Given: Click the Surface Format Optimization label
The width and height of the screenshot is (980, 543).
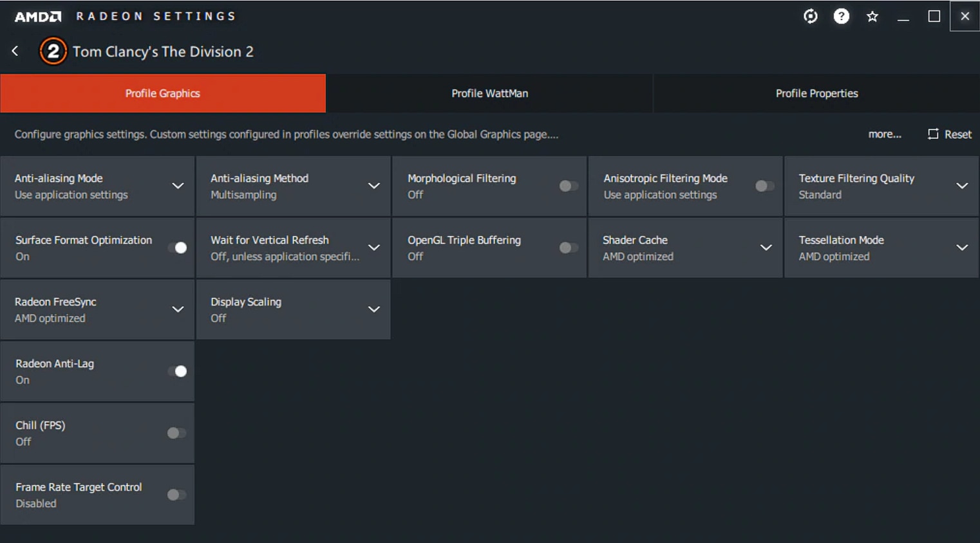Looking at the screenshot, I should pos(84,240).
